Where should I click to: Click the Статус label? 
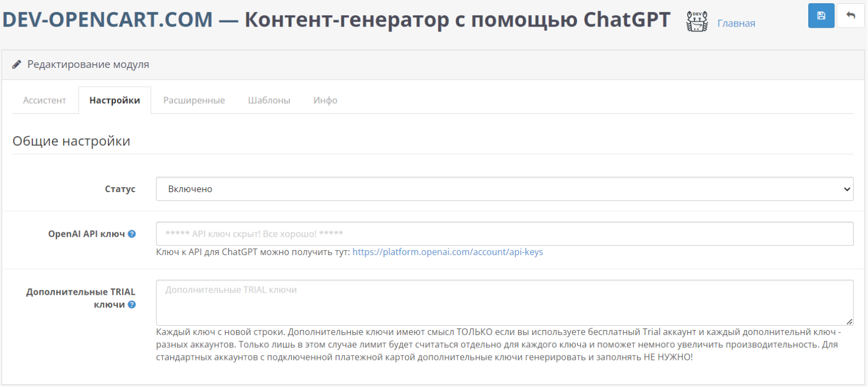pyautogui.click(x=120, y=189)
